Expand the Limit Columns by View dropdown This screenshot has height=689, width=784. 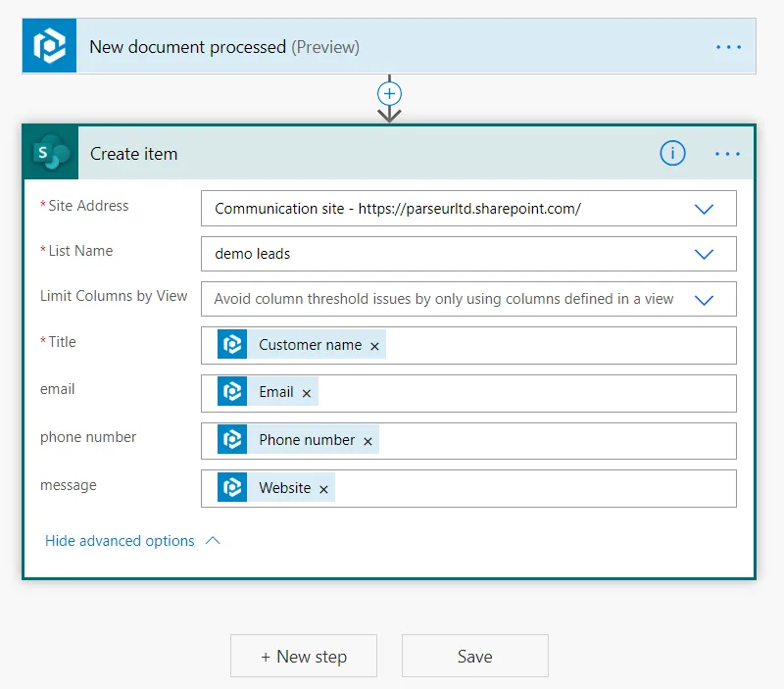point(704,299)
